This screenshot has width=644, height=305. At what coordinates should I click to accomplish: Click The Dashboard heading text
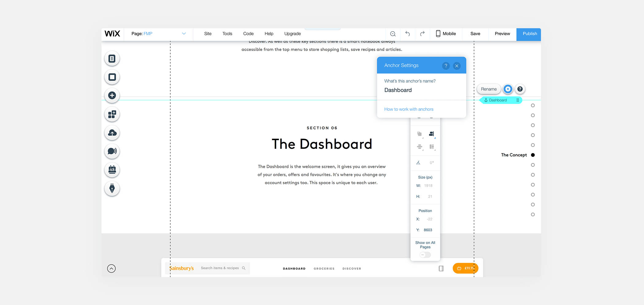click(322, 144)
